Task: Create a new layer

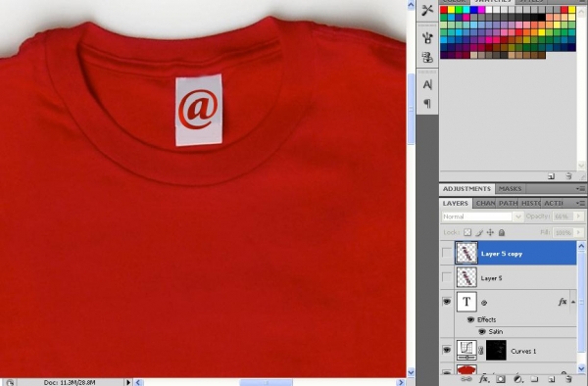Action: pos(552,379)
